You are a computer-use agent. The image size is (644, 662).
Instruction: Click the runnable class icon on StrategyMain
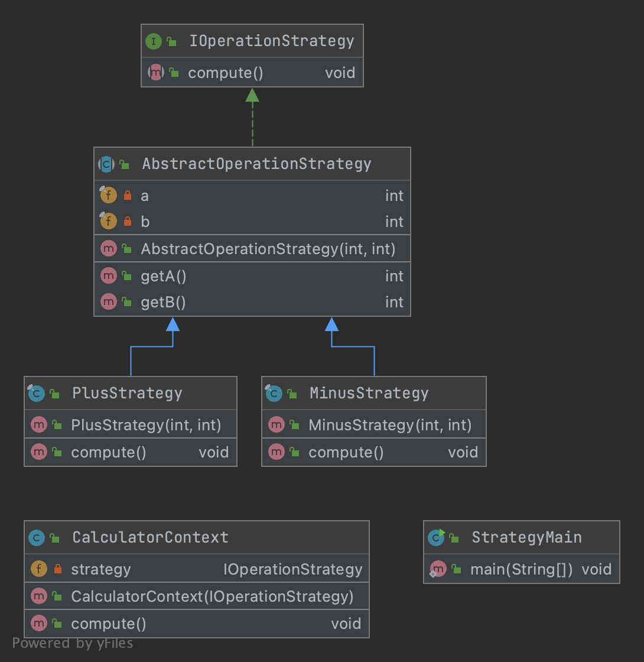pos(435,537)
